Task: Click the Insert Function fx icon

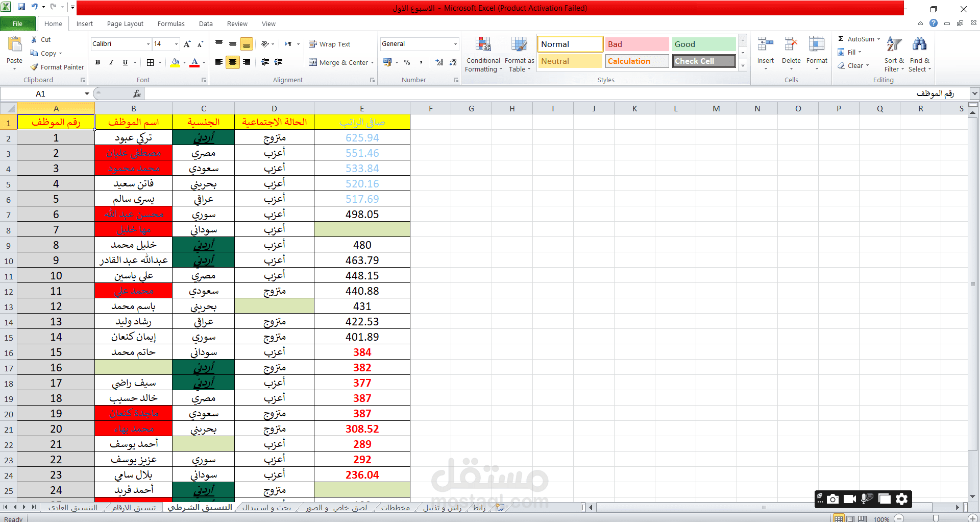Action: point(137,93)
